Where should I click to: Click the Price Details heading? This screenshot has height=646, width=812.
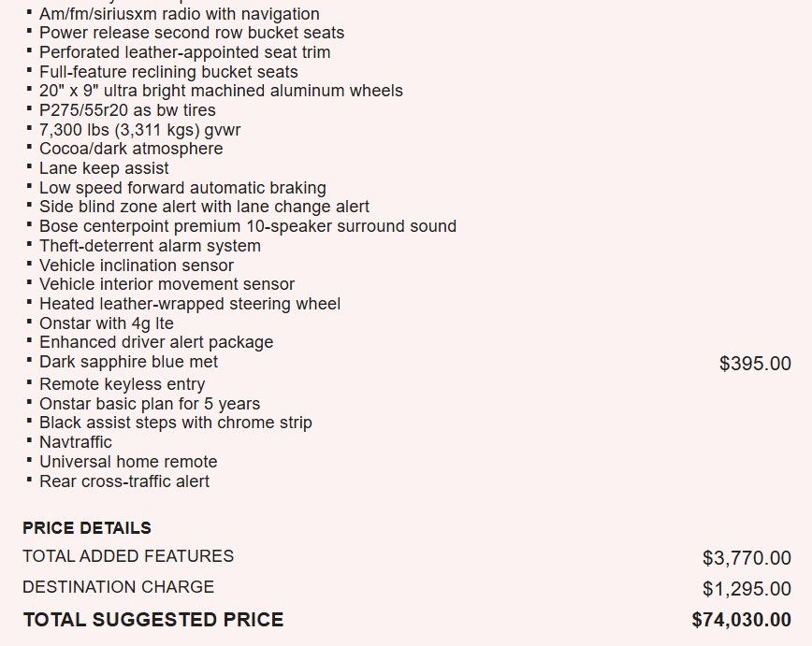[87, 528]
